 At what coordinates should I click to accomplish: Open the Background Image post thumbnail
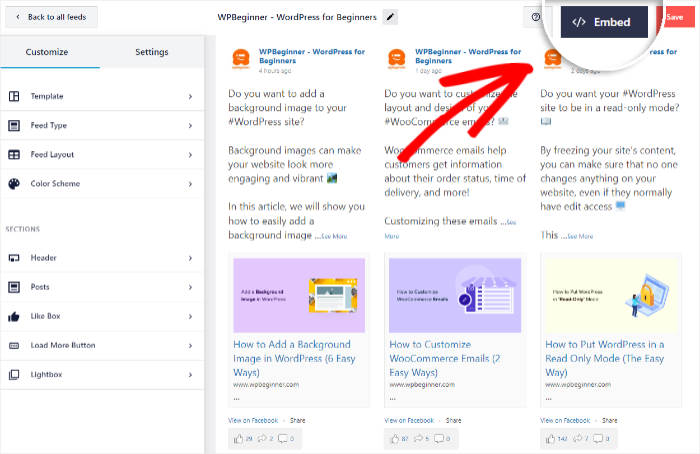[x=299, y=295]
